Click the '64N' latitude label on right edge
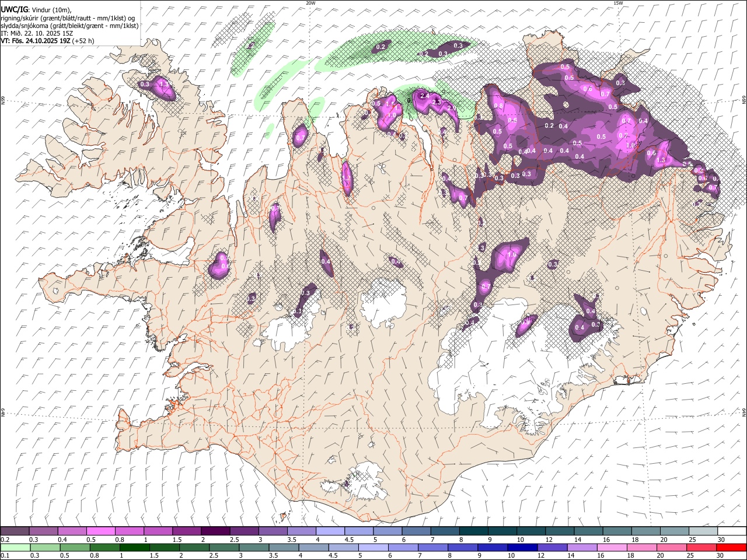Viewport: 747px width, 560px height. [744, 412]
